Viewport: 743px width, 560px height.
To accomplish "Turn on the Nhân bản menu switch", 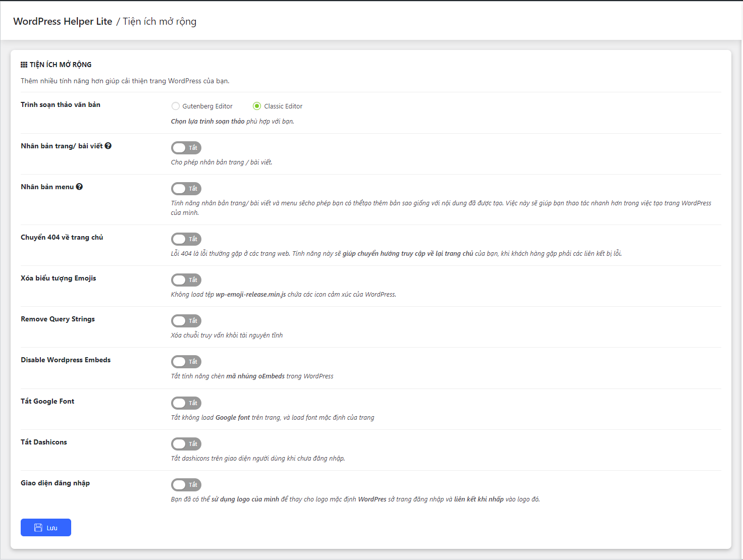I will coord(186,189).
